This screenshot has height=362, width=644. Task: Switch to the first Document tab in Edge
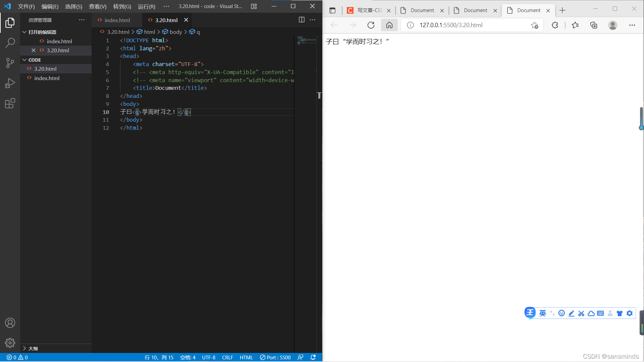422,10
